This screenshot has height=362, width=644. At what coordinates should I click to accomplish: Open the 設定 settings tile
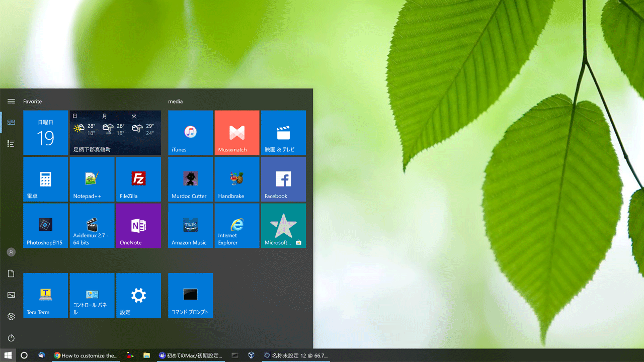[x=138, y=295]
